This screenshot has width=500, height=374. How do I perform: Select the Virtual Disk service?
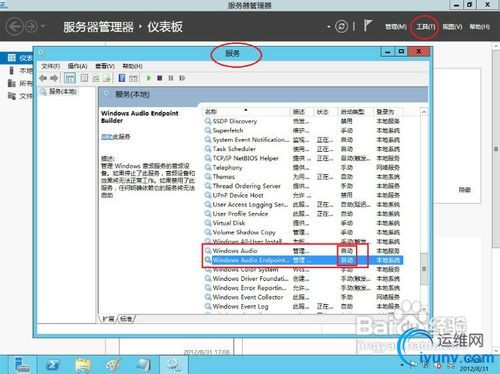229,223
